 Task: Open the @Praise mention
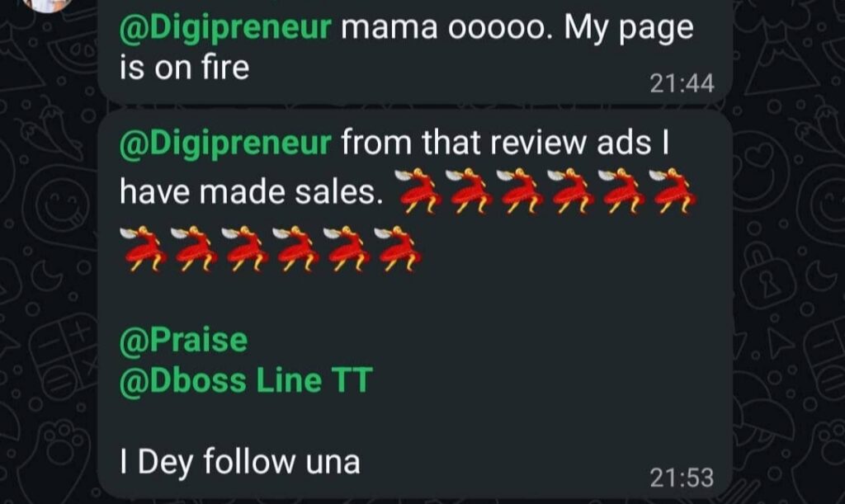[183, 341]
